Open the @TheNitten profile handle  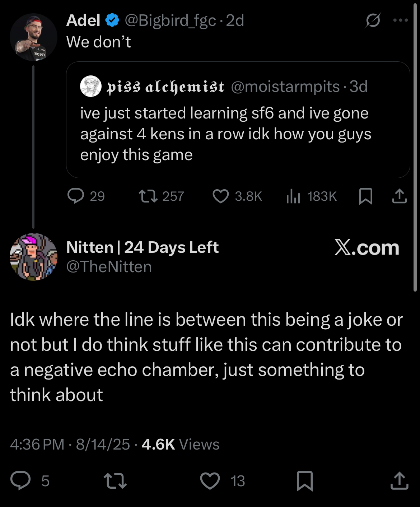pos(109,267)
